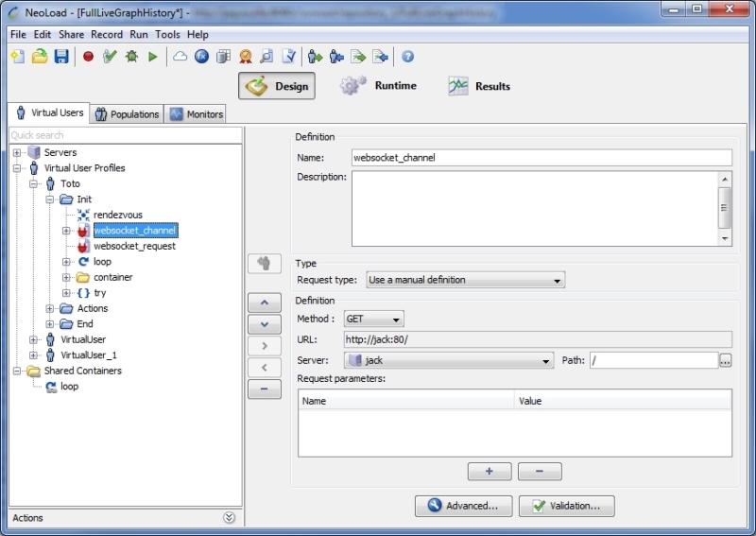Click the Advanced... button
The width and height of the screenshot is (756, 536).
point(463,506)
